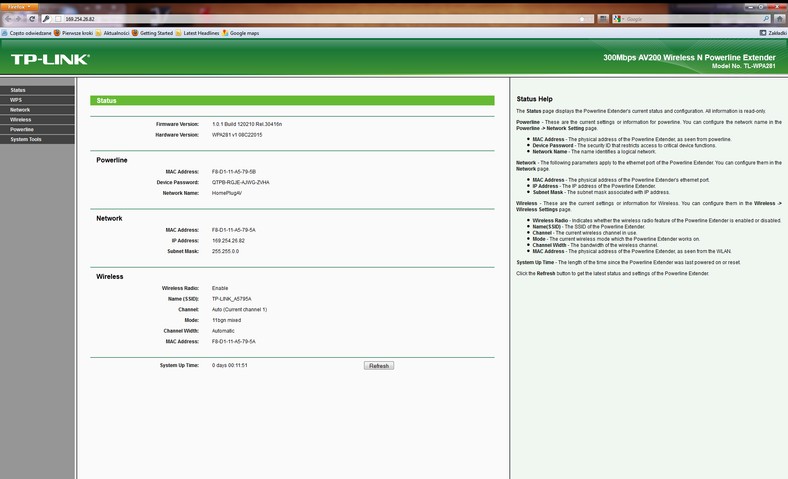This screenshot has width=788, height=479.
Task: Click the magnifier icon in Google search box
Action: pyautogui.click(x=766, y=19)
